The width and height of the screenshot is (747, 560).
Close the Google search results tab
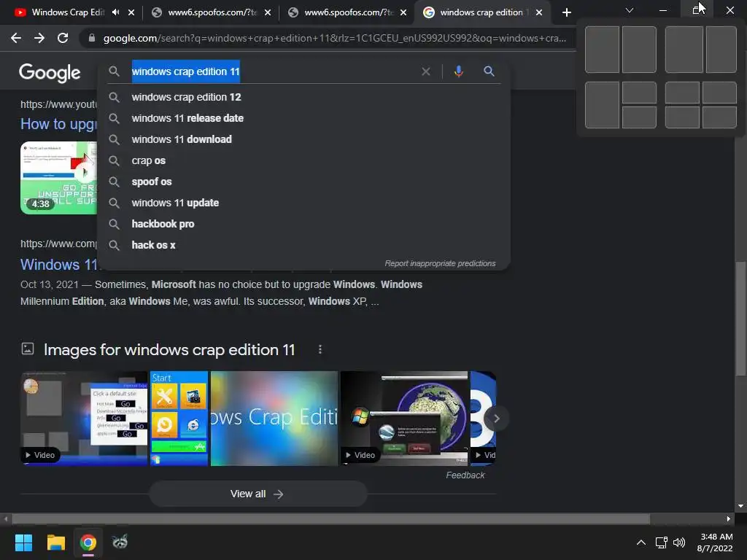coord(539,12)
